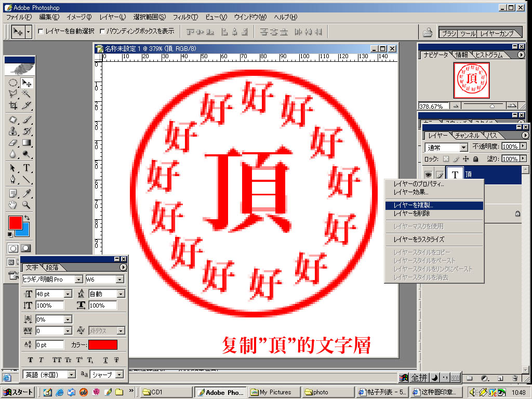Image resolution: width=532 pixels, height=399 pixels.
Task: Select the History Brush tool
Action: [x=26, y=131]
